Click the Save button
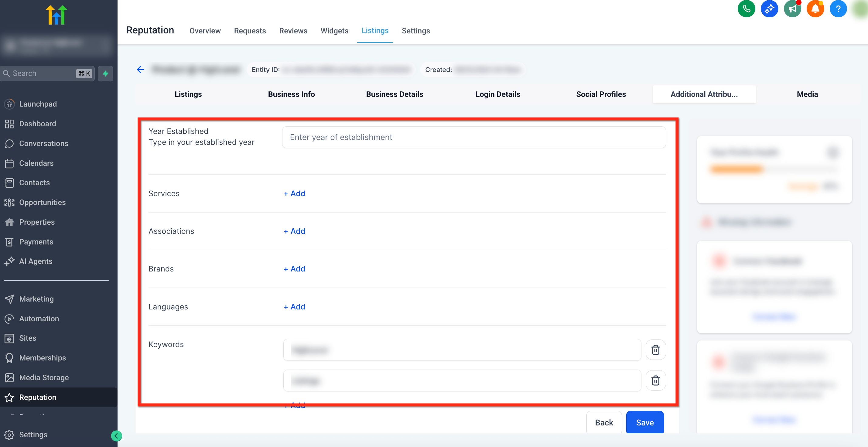The image size is (868, 447). point(644,422)
